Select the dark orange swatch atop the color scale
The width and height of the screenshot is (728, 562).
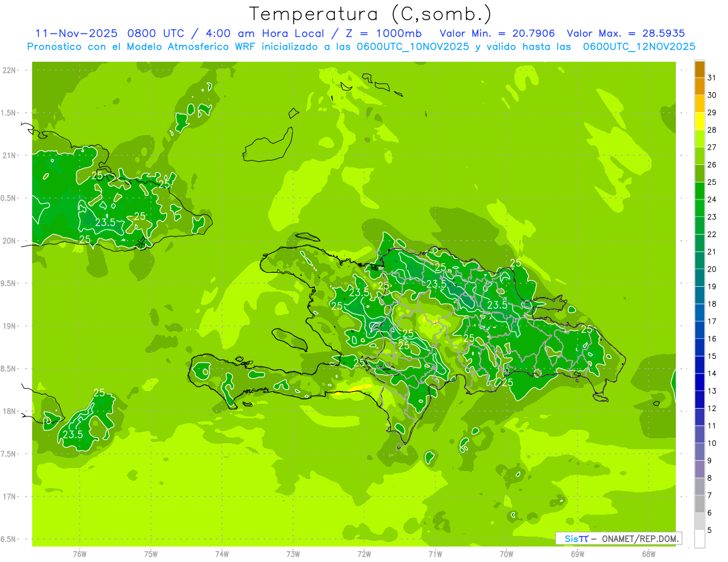click(x=699, y=69)
